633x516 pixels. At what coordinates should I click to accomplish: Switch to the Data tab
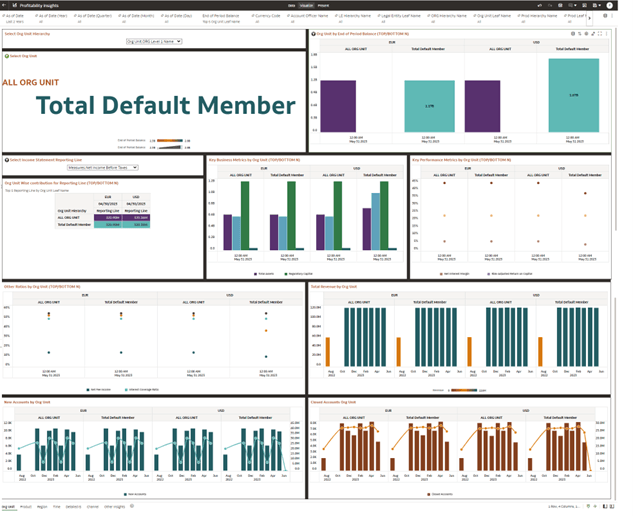pyautogui.click(x=291, y=6)
